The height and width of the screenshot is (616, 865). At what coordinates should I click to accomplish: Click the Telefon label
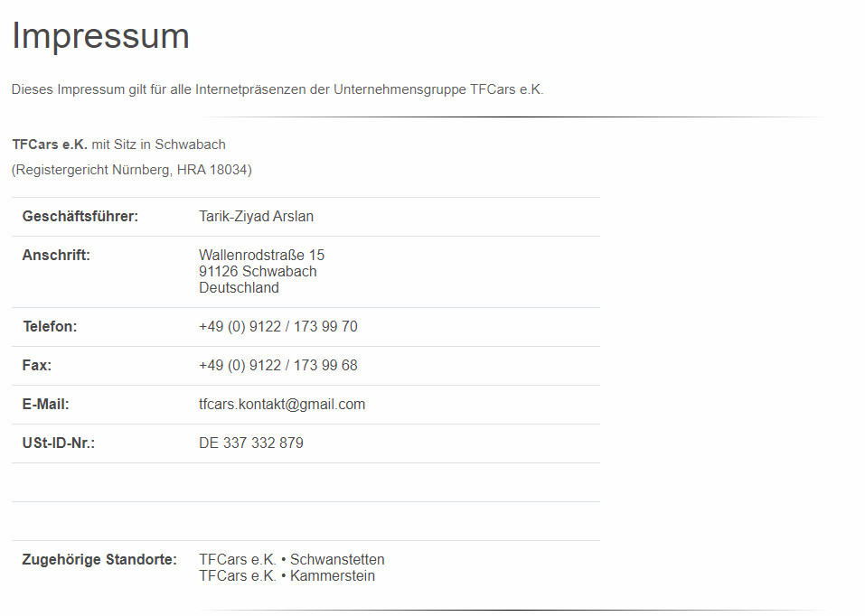pyautogui.click(x=50, y=327)
